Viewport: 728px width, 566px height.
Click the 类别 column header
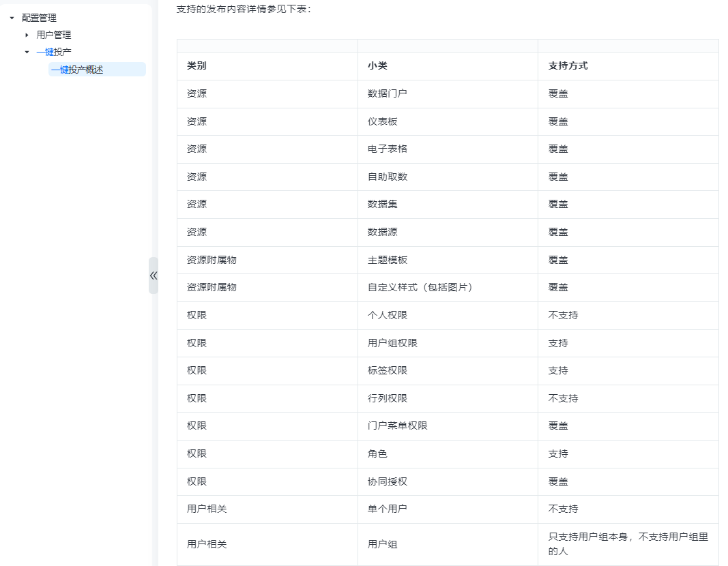(196, 66)
